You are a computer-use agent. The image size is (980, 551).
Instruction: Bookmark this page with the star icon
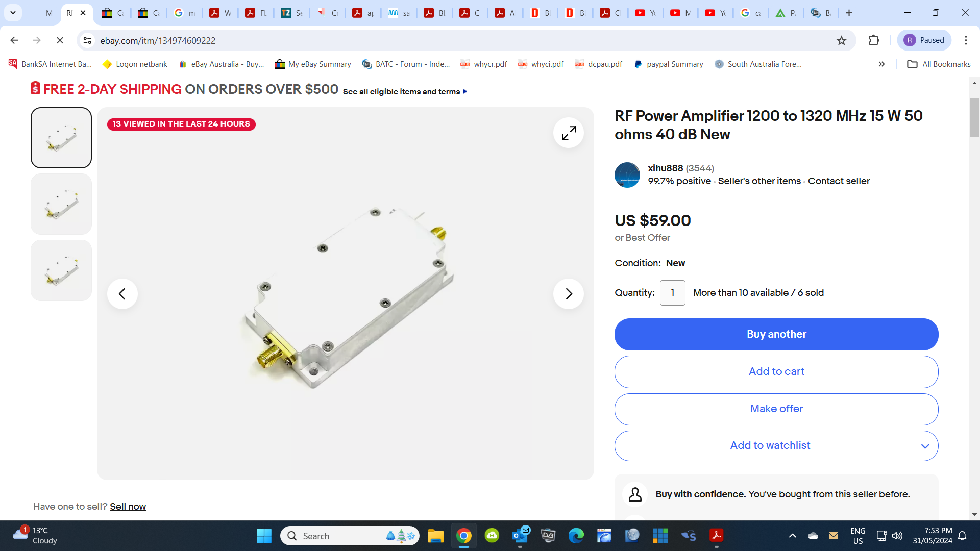(x=842, y=40)
